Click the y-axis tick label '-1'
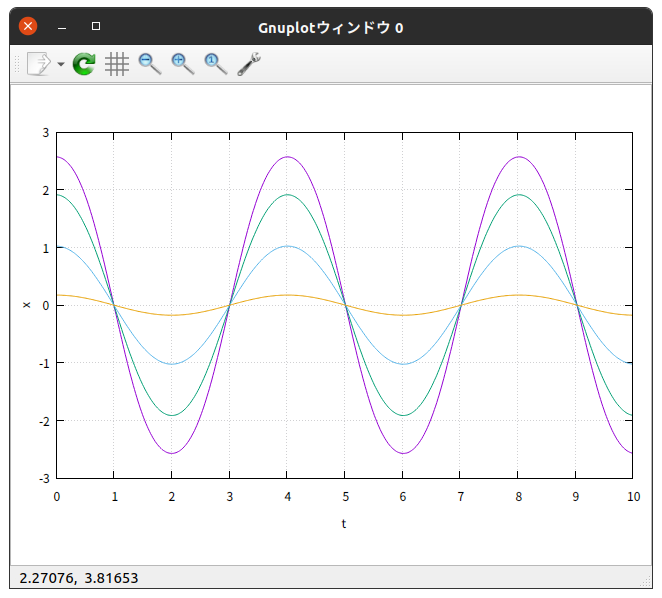The height and width of the screenshot is (598, 662). [44, 364]
